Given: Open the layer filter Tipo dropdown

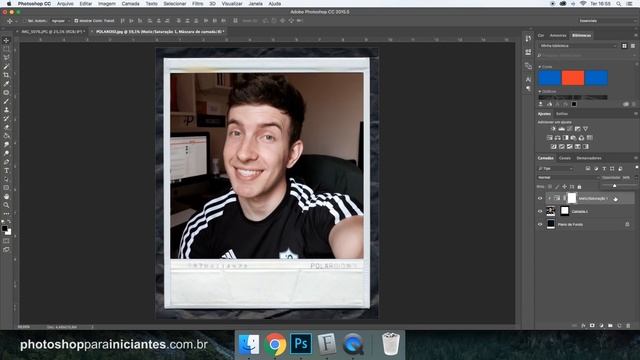Looking at the screenshot, I should point(556,169).
